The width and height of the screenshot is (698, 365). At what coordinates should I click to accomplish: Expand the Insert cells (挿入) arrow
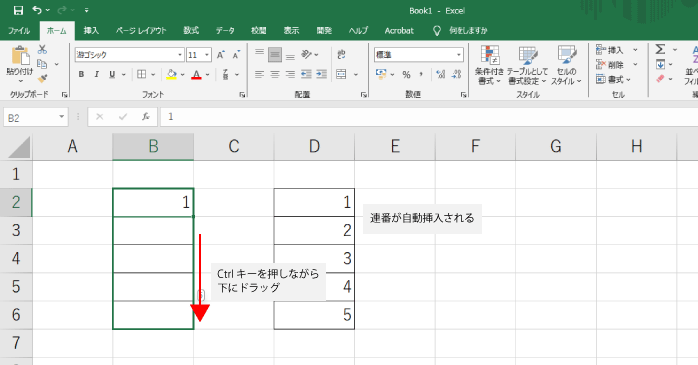click(x=636, y=49)
